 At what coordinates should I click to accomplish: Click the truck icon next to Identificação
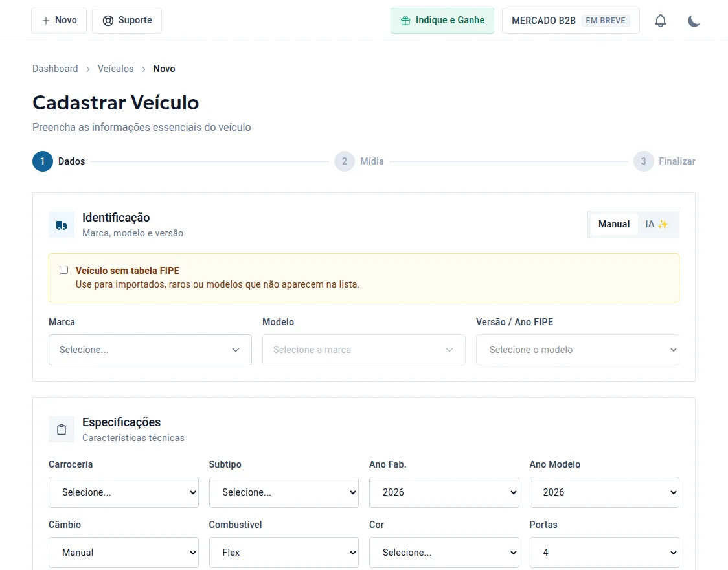[x=62, y=225]
